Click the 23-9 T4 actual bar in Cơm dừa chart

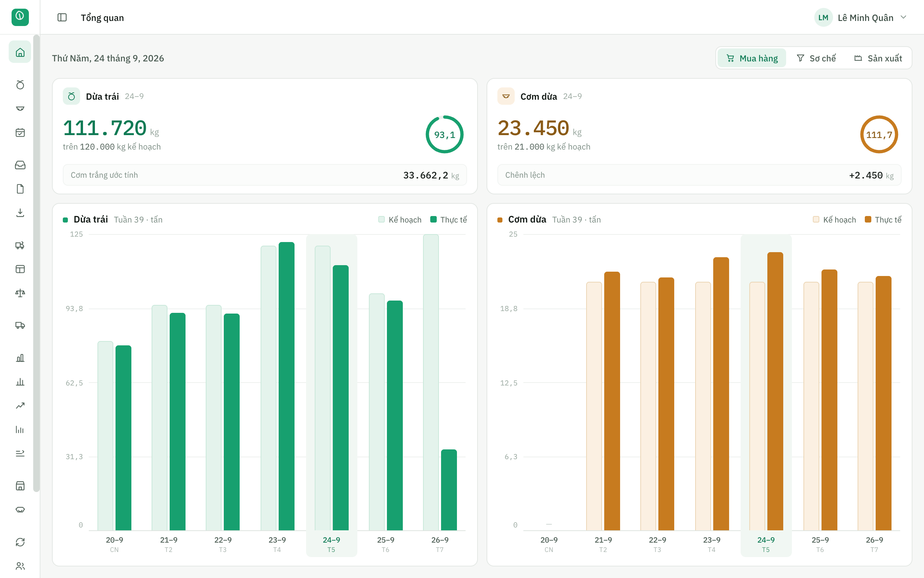(721, 394)
